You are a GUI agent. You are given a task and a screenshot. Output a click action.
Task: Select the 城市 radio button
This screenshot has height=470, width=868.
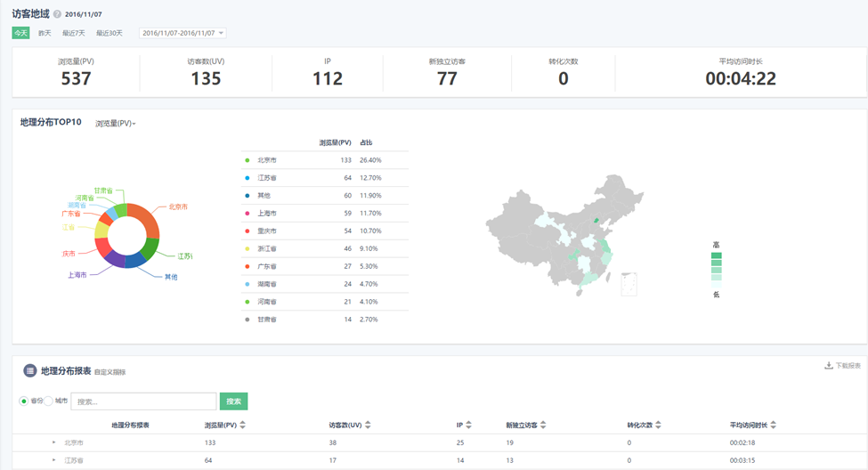click(x=49, y=401)
